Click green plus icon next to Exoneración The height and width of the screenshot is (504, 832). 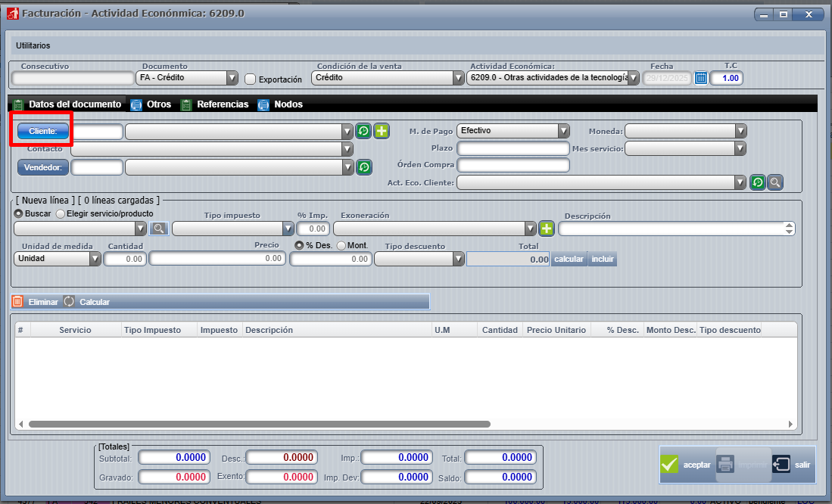click(x=547, y=229)
